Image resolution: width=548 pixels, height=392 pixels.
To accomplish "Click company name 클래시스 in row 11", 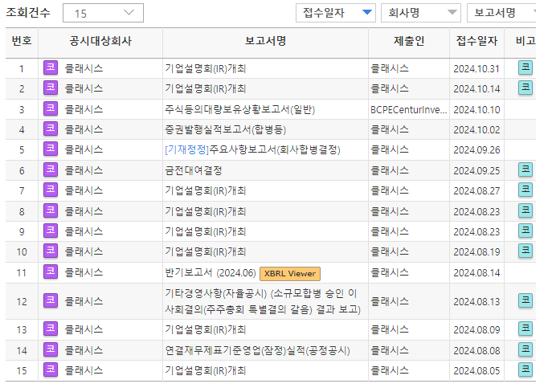I will pos(84,273).
